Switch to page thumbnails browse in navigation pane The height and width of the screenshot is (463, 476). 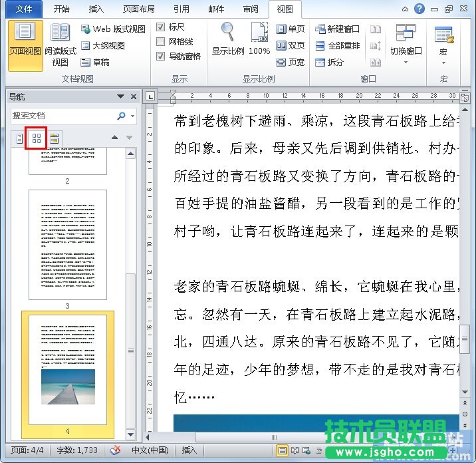(x=36, y=138)
